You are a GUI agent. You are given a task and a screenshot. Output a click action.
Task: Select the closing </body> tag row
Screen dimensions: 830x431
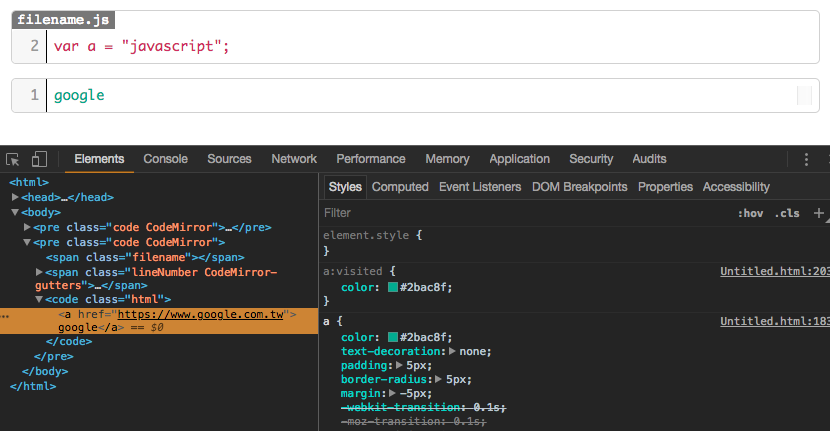tap(45, 371)
